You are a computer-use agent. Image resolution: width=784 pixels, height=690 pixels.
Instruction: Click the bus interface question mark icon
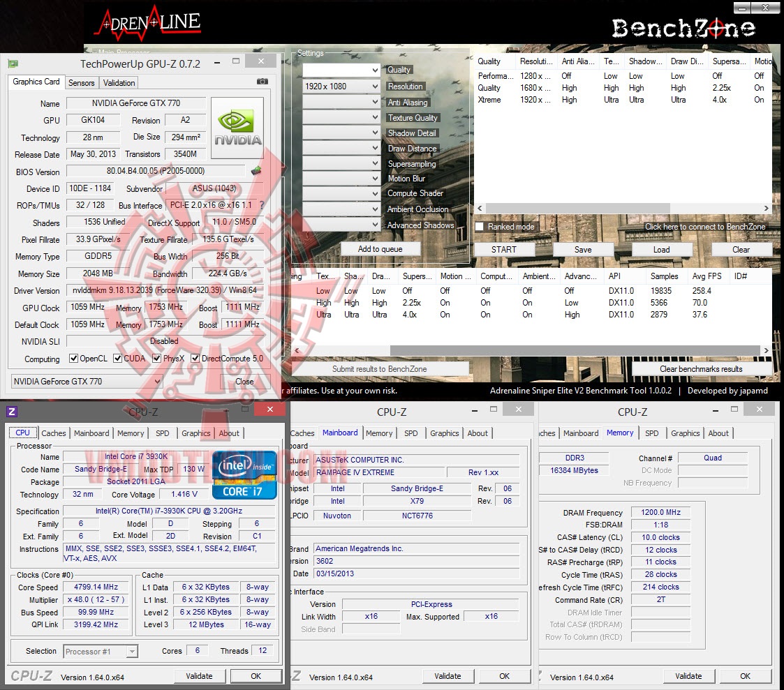261,205
